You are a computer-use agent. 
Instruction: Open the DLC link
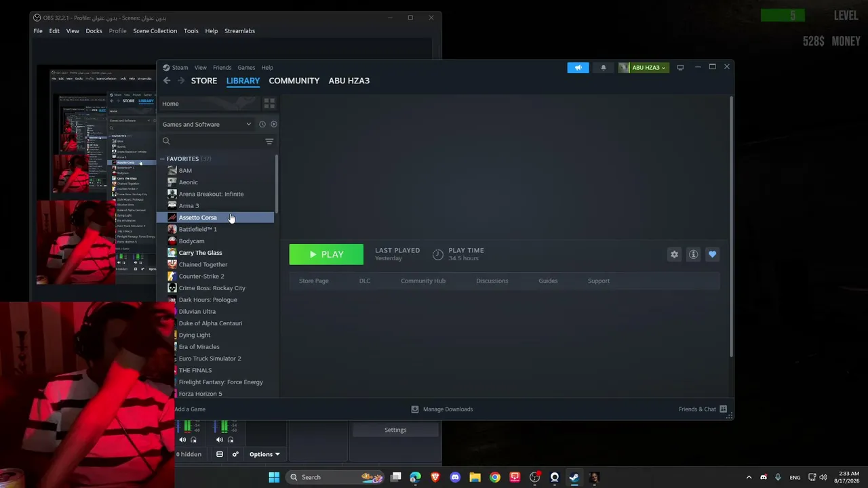click(x=365, y=281)
